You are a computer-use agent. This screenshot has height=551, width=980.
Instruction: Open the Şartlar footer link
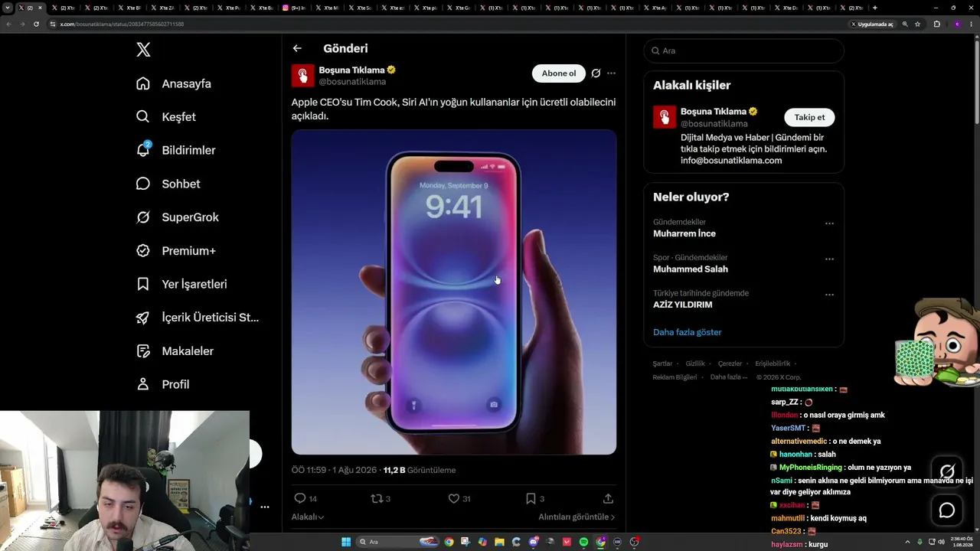click(x=662, y=364)
